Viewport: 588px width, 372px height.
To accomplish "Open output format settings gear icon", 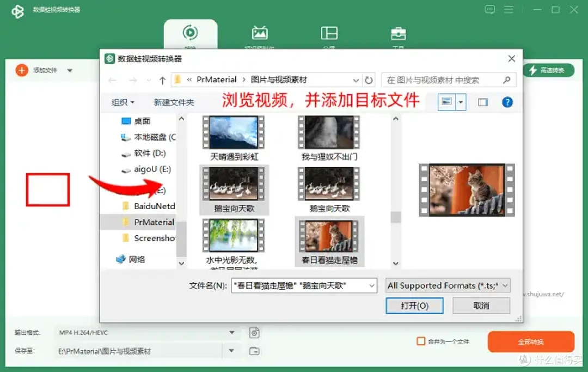I will pyautogui.click(x=254, y=333).
